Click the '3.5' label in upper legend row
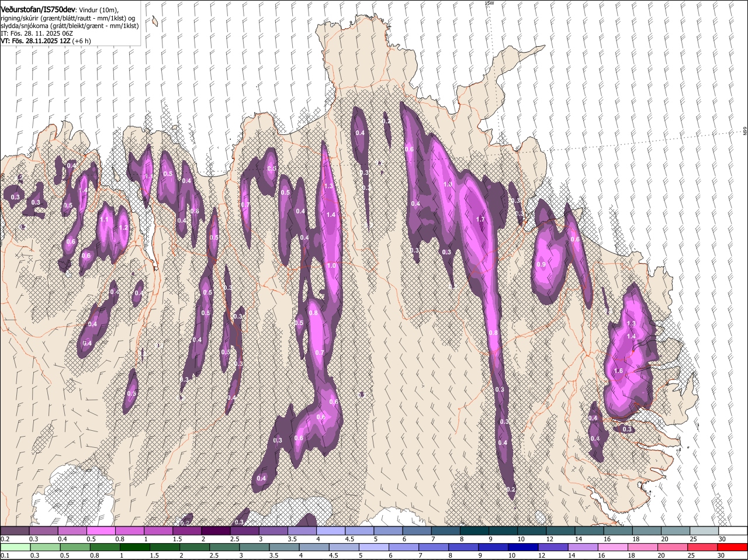The width and height of the screenshot is (748, 560). [x=292, y=539]
